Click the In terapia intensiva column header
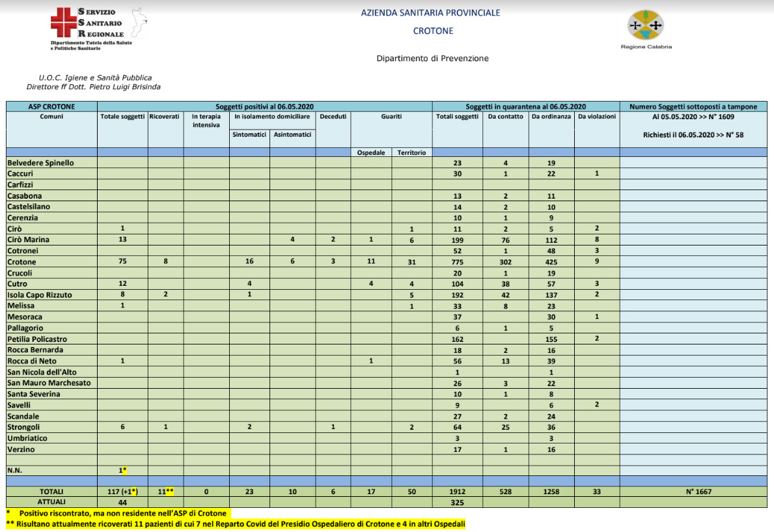 pos(206,120)
